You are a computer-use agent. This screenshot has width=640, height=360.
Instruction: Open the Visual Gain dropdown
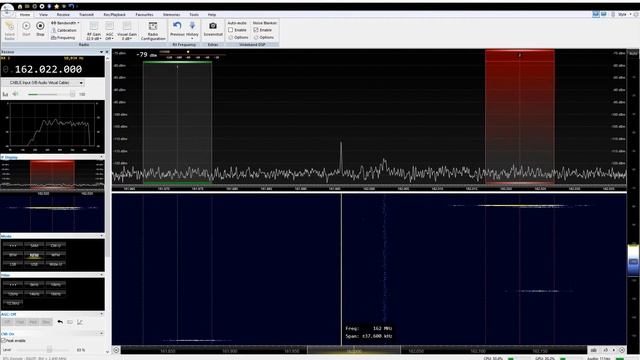[x=127, y=31]
